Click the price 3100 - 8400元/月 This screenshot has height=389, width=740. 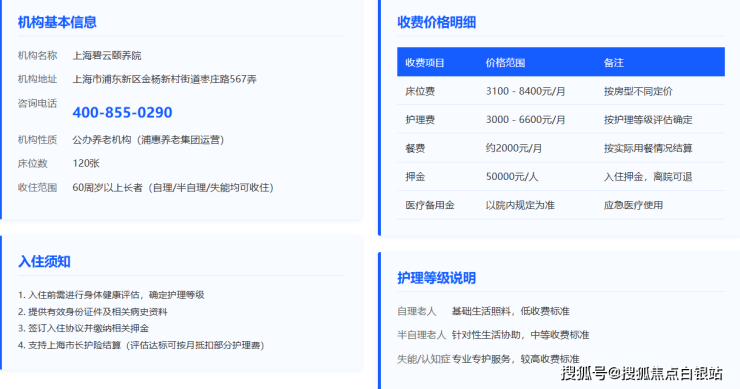point(525,92)
